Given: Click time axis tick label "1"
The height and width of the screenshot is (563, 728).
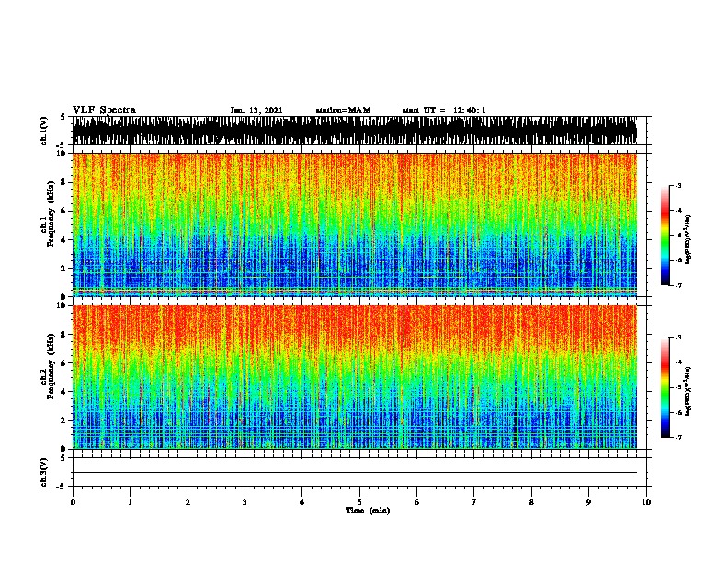Looking at the screenshot, I should pos(130,502).
